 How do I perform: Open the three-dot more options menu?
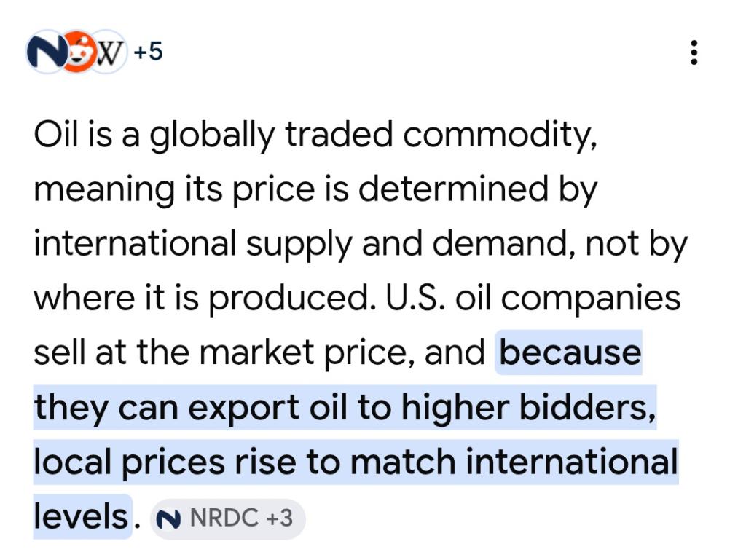pos(694,52)
